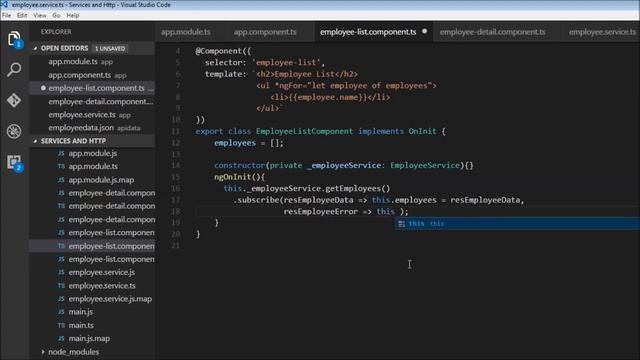The height and width of the screenshot is (360, 640).
Task: Accept the 'this' autocomplete suggestion
Action: pos(517,224)
